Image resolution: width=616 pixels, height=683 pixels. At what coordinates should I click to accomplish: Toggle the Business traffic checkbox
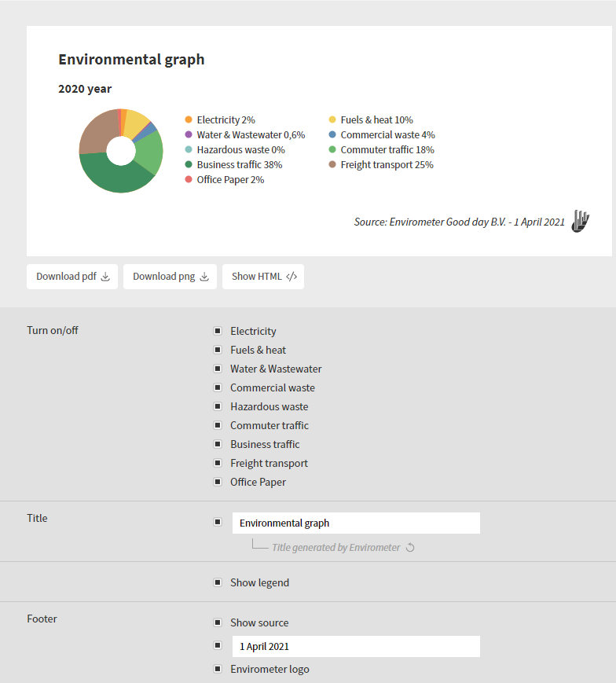218,444
